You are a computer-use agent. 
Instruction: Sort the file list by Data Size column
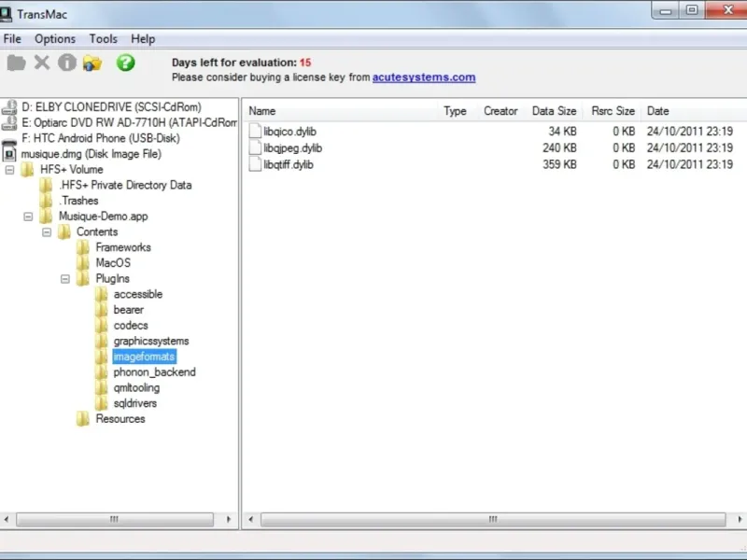tap(554, 111)
